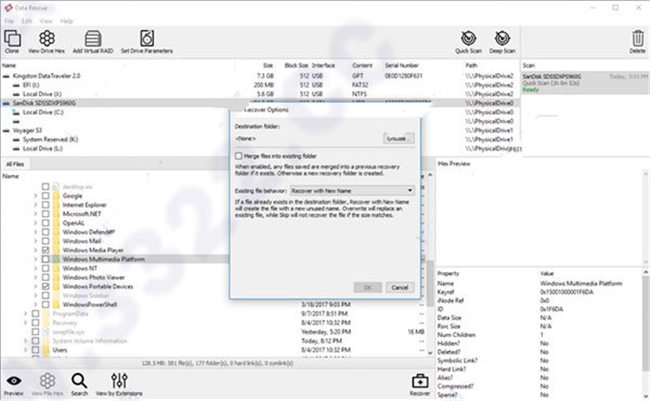Open the View menu
This screenshot has width=650, height=401.
click(46, 21)
